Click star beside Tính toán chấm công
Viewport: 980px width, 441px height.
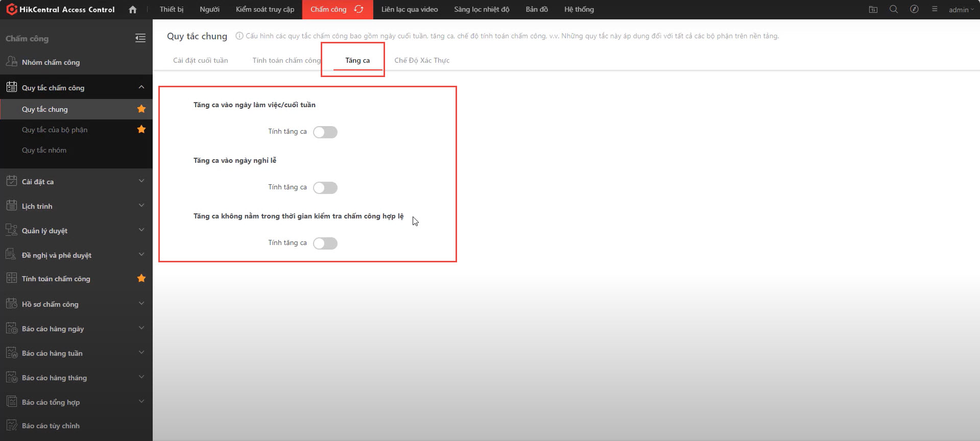click(x=141, y=279)
